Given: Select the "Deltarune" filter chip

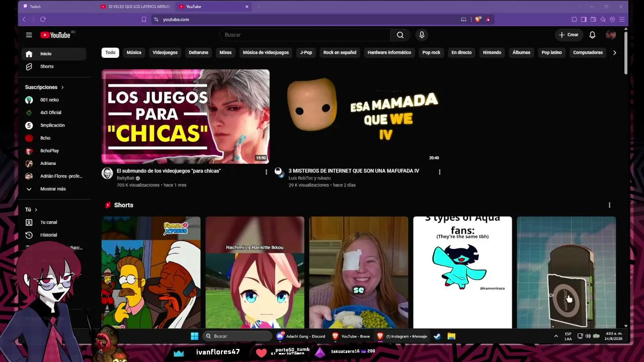Looking at the screenshot, I should (x=198, y=52).
